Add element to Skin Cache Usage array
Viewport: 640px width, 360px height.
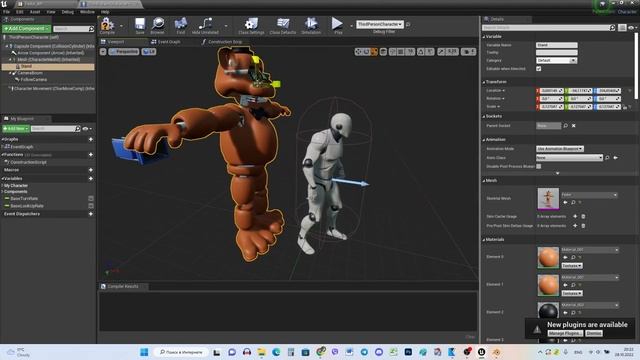pos(575,216)
